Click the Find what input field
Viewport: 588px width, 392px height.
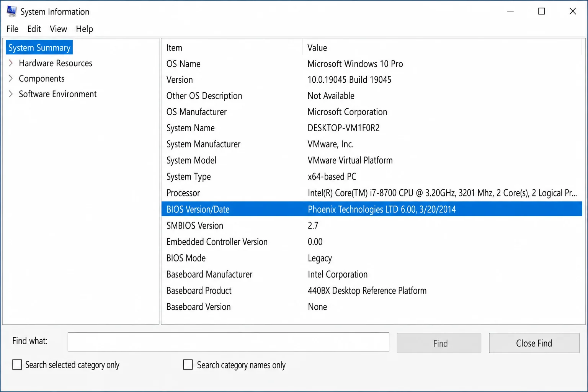coord(229,342)
